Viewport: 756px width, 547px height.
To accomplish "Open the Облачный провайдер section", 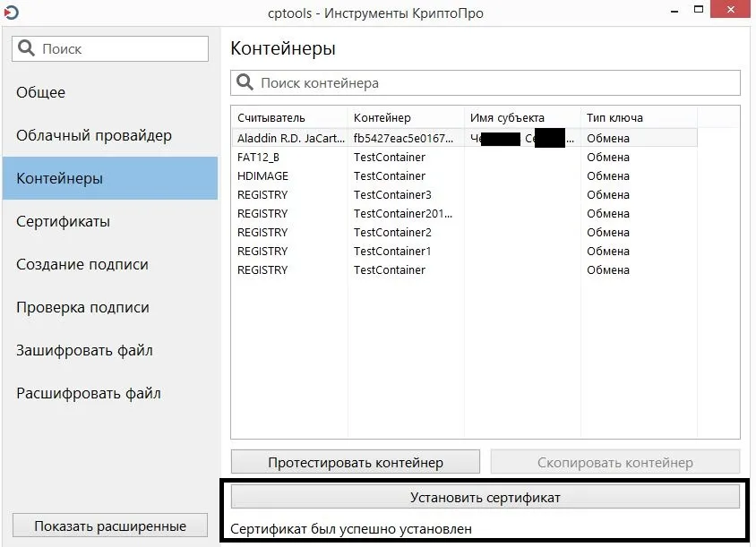I will coord(110,135).
